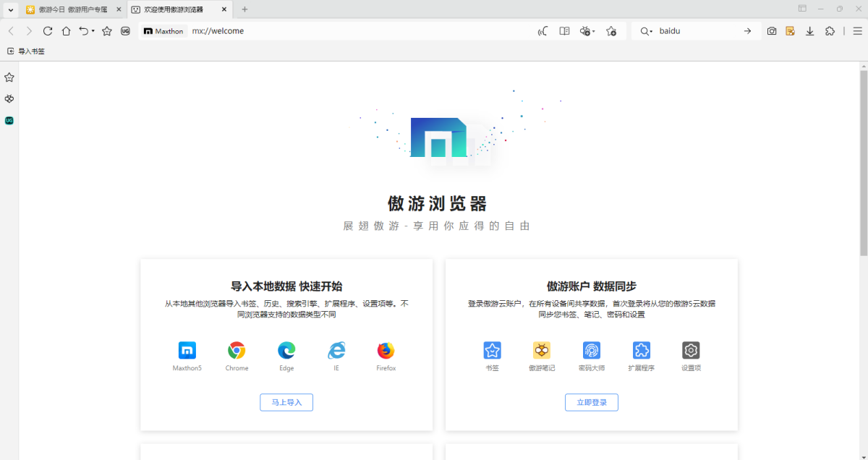Open the main hamburger menu
This screenshot has height=460, width=868.
point(856,31)
